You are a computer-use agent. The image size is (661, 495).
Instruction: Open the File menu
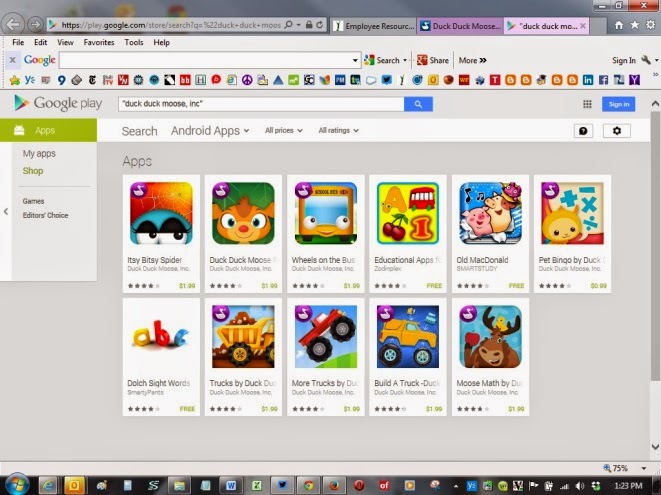coord(18,42)
